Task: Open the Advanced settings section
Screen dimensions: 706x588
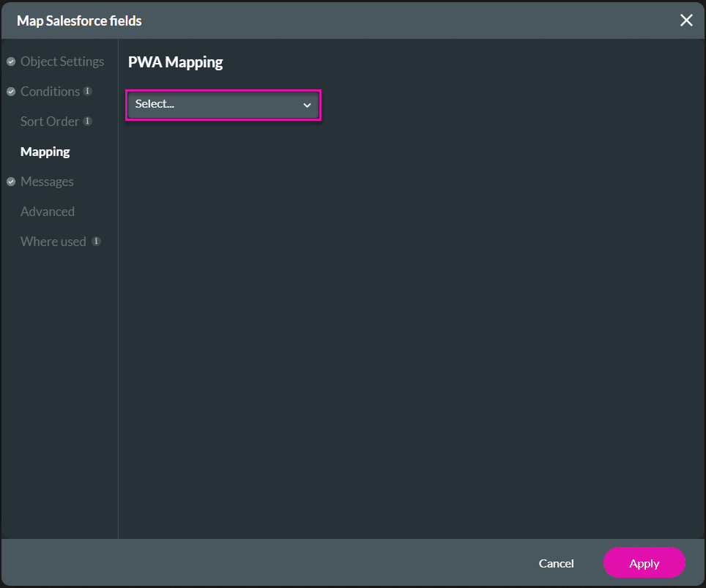Action: coord(47,212)
